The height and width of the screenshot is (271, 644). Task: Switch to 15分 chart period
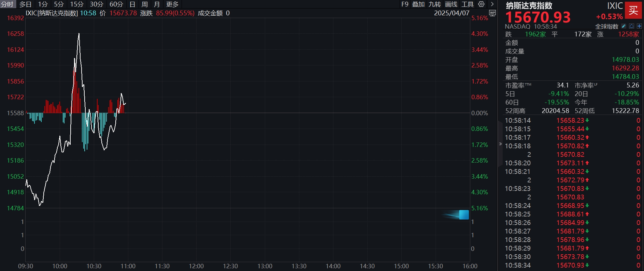(x=77, y=4)
